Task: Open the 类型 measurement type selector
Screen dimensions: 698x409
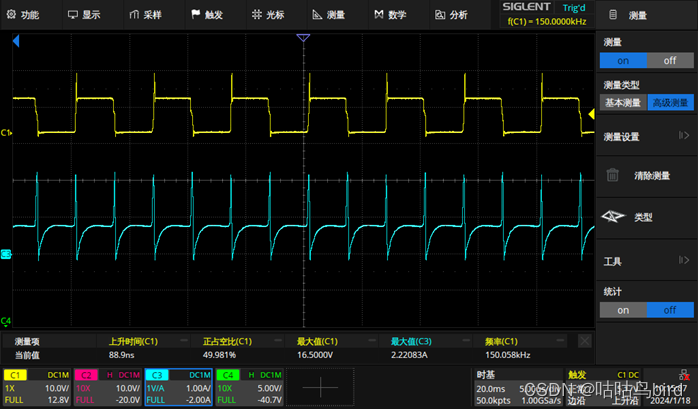Action: 646,217
